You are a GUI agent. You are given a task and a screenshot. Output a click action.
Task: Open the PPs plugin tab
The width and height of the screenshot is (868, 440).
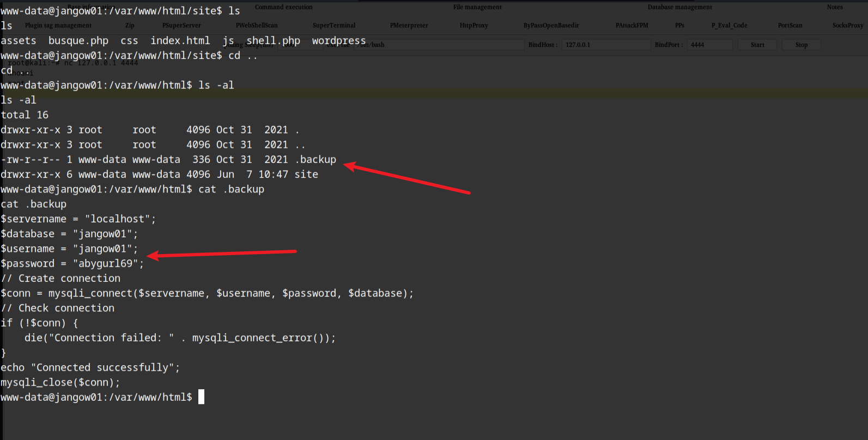(679, 26)
